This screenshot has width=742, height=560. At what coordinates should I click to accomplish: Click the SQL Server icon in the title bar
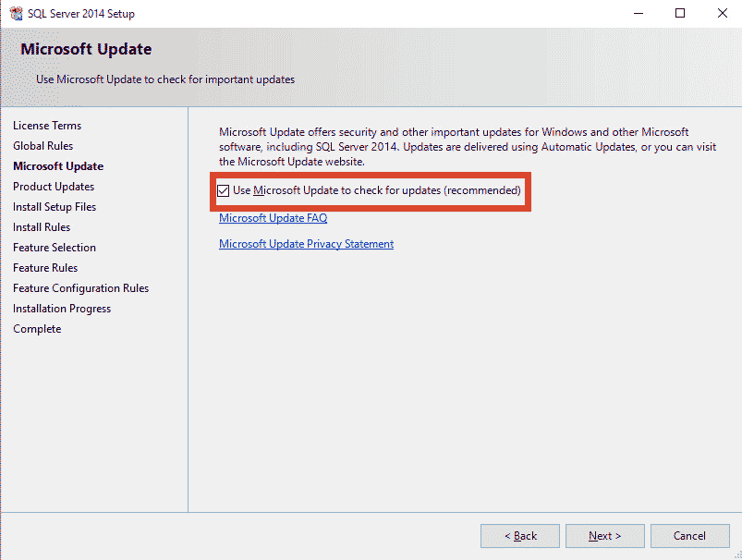15,13
